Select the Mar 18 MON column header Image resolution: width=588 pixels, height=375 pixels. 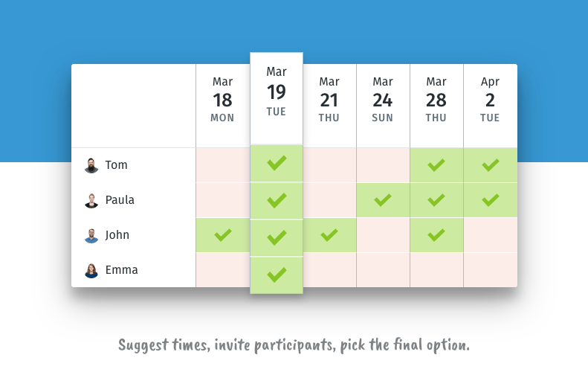(x=223, y=106)
